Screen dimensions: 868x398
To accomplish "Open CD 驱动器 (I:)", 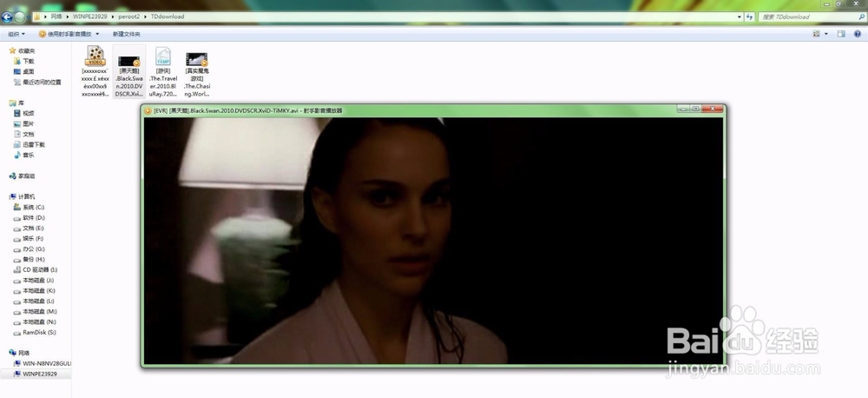I will coord(36,270).
